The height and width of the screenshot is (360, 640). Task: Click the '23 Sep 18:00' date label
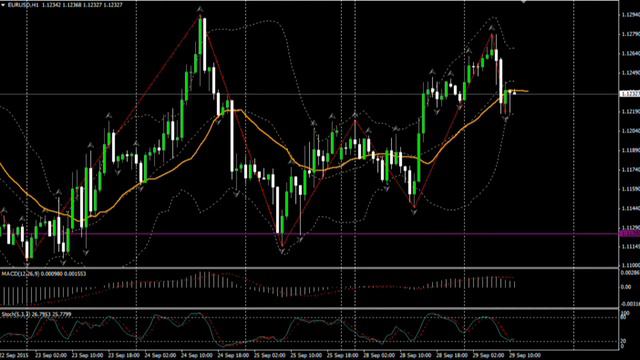coord(124,356)
